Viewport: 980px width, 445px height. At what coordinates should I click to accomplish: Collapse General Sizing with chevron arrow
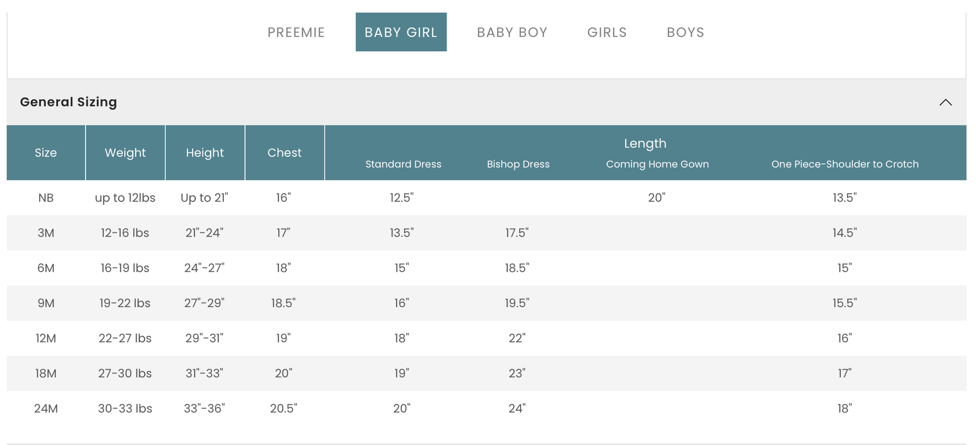point(946,102)
